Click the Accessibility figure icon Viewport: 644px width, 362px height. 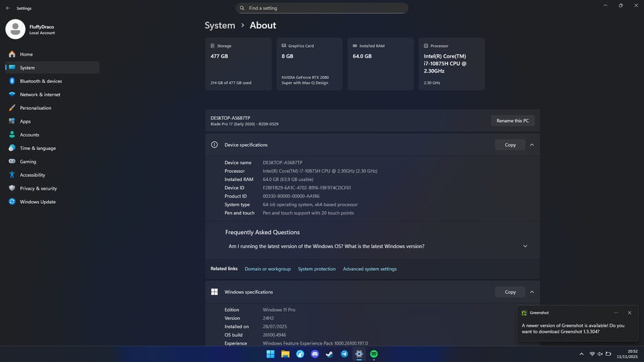point(12,175)
